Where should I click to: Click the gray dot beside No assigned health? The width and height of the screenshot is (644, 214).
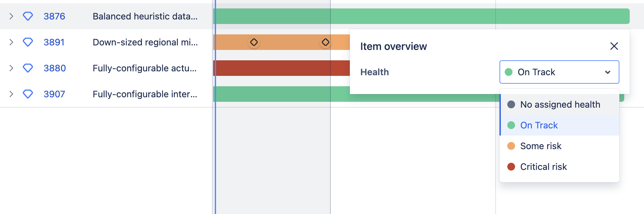(511, 104)
